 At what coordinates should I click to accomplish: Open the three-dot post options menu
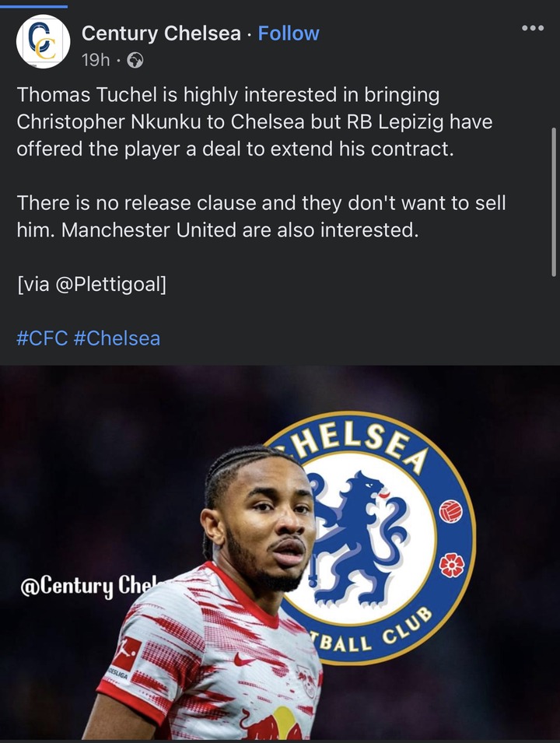[x=533, y=28]
